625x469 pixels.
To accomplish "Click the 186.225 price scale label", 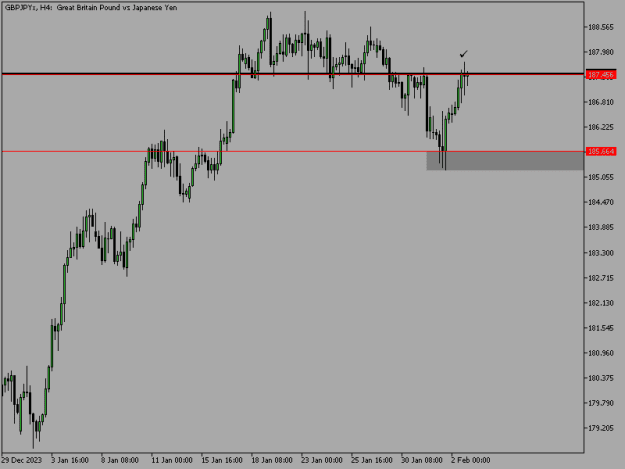I will pyautogui.click(x=601, y=127).
